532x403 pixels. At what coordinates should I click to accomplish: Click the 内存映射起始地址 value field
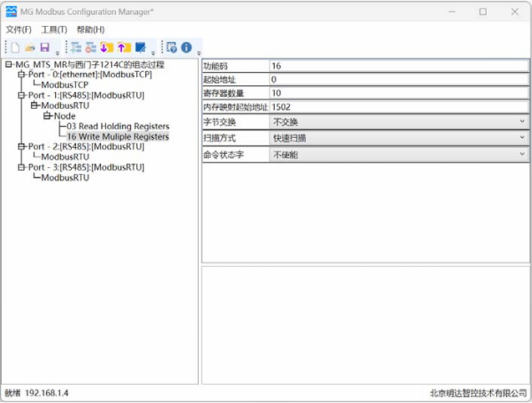pyautogui.click(x=399, y=107)
